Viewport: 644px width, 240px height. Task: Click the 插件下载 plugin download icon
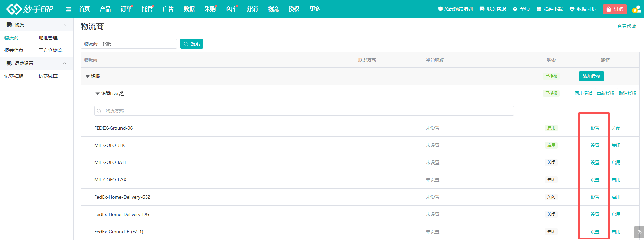[539, 9]
